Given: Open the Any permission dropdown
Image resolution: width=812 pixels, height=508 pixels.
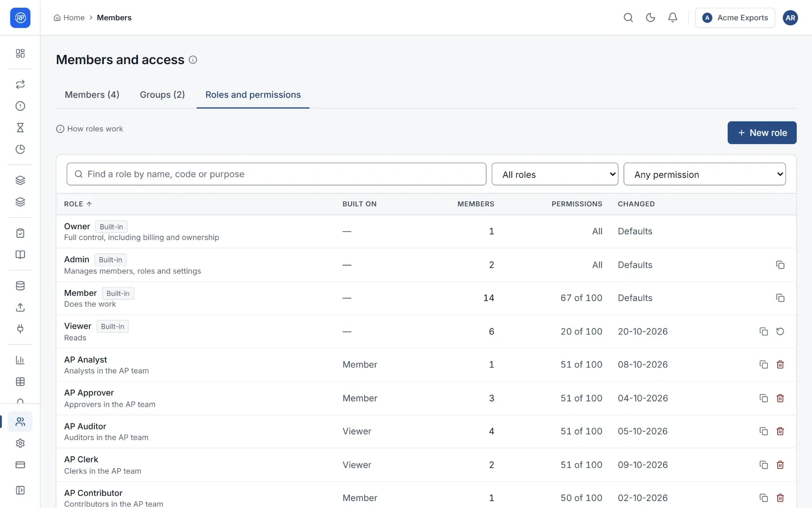Looking at the screenshot, I should (x=705, y=174).
